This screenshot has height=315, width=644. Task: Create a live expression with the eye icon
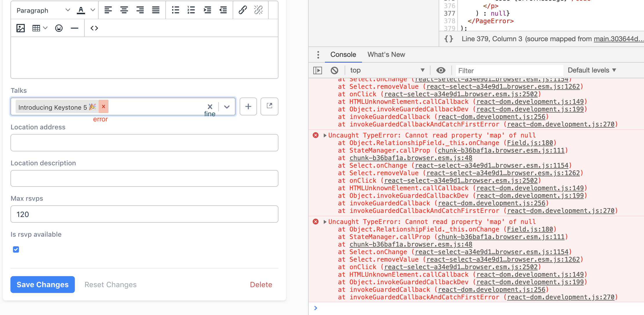click(441, 70)
